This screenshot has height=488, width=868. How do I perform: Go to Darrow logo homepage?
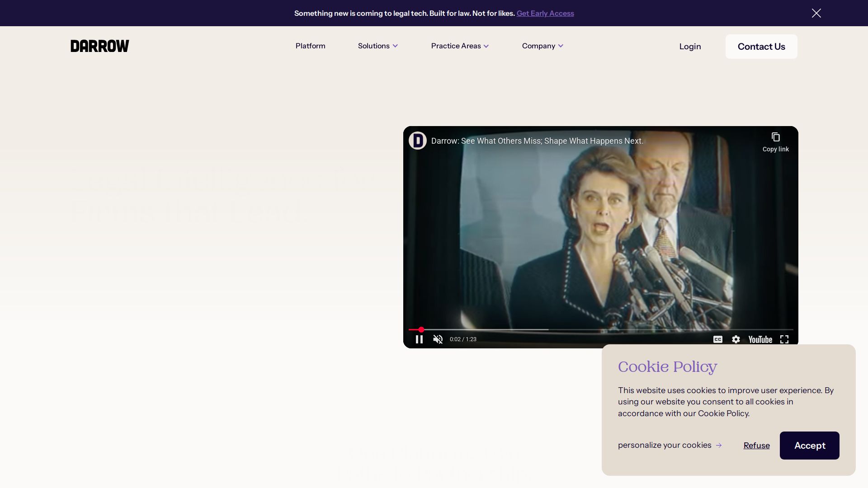(100, 46)
